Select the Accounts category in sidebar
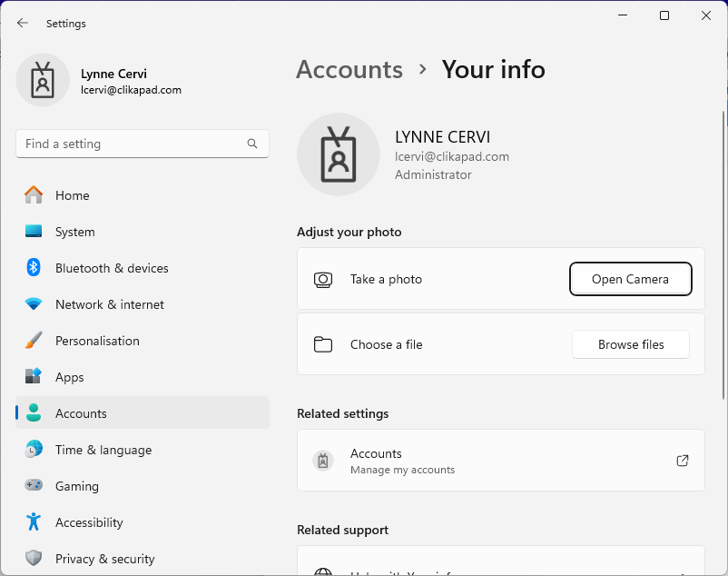 point(143,413)
